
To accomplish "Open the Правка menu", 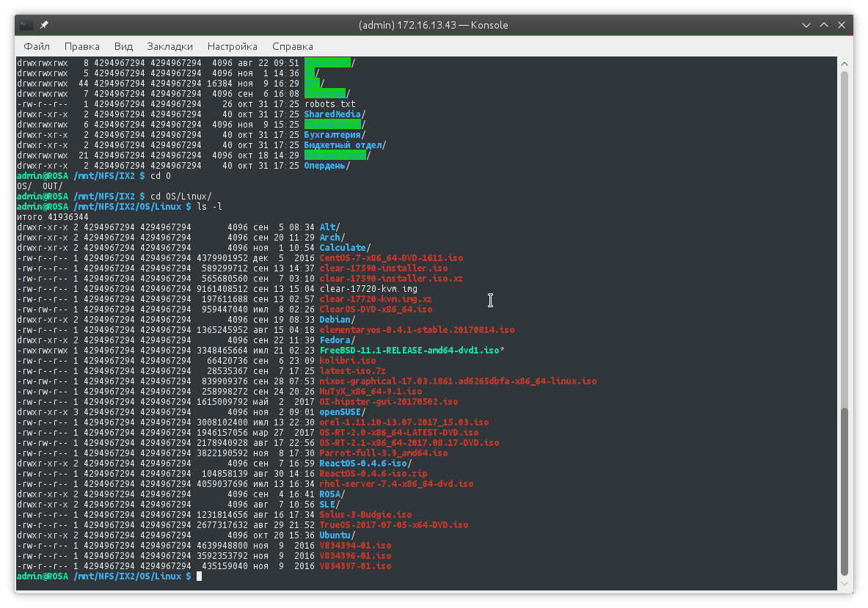I will [x=82, y=46].
